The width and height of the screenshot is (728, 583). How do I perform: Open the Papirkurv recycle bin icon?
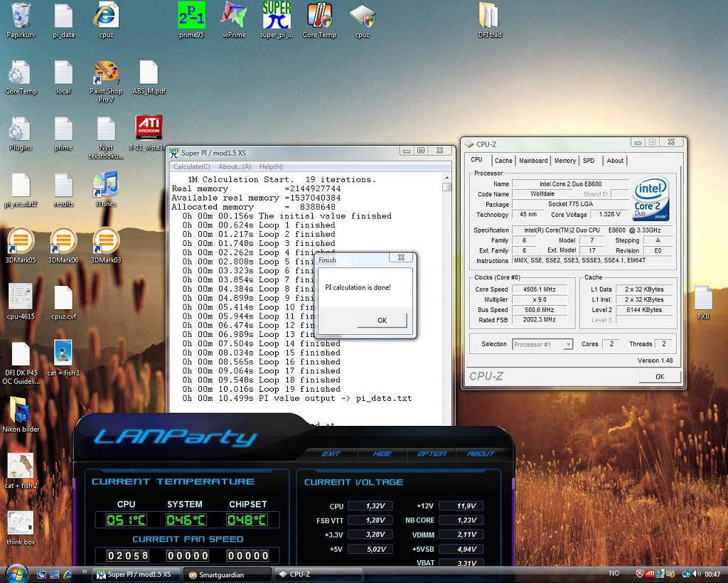coord(21,20)
